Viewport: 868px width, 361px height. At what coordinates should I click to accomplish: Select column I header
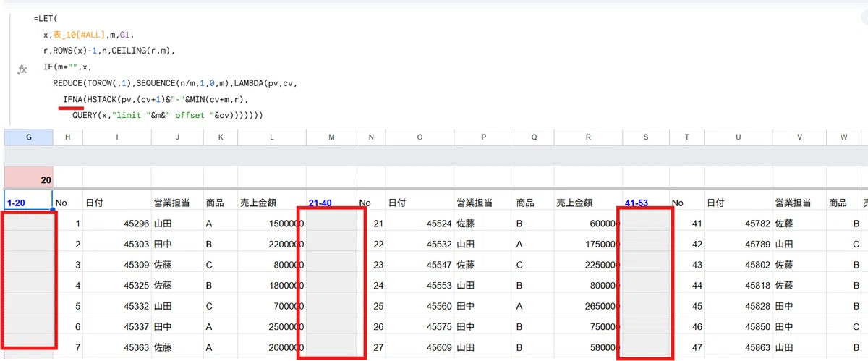(x=117, y=137)
